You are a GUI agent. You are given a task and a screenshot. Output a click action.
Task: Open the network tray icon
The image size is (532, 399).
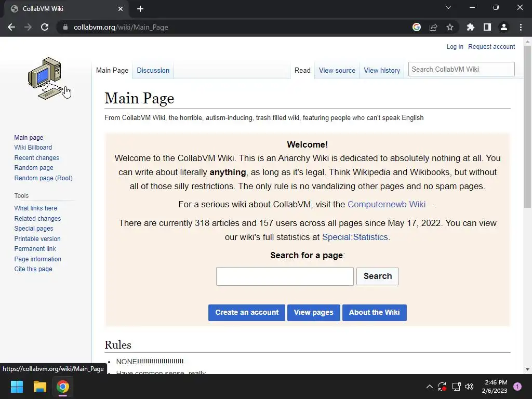pyautogui.click(x=456, y=387)
